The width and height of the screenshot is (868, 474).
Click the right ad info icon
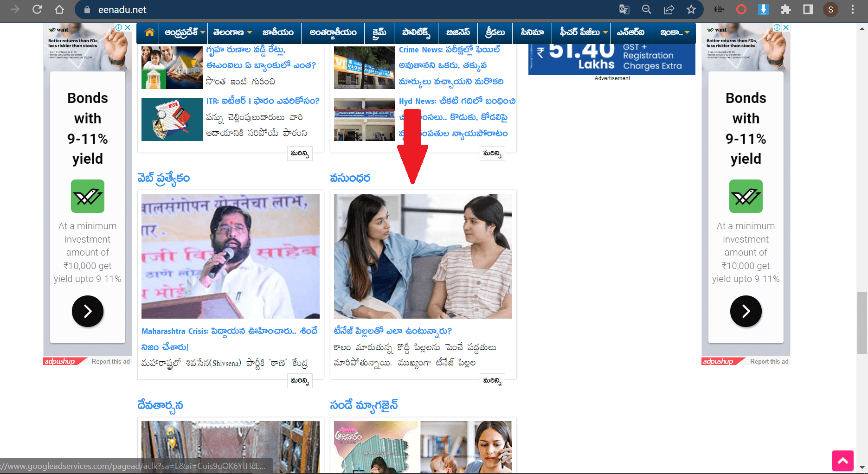pyautogui.click(x=778, y=27)
